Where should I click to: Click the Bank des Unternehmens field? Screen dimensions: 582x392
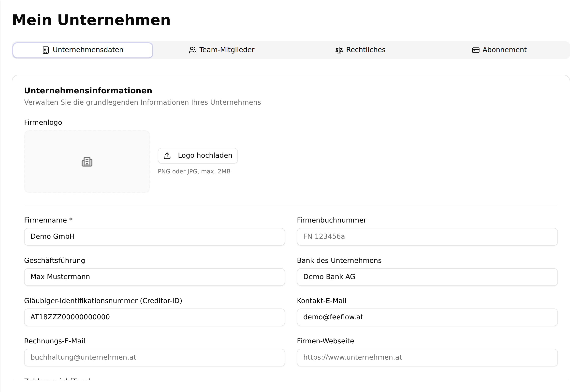tap(427, 277)
